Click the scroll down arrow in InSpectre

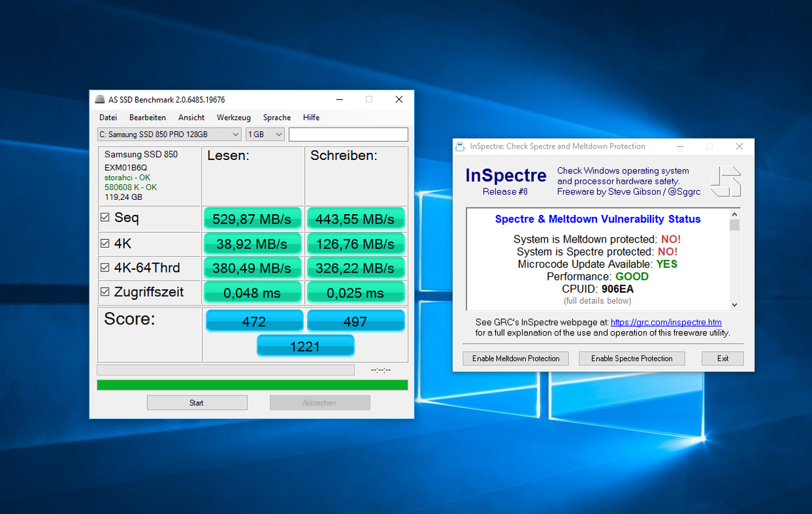pos(734,305)
